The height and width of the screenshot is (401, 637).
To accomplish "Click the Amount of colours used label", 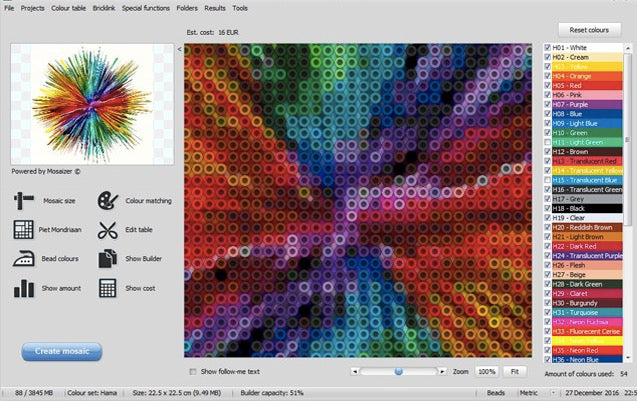I will pos(579,374).
